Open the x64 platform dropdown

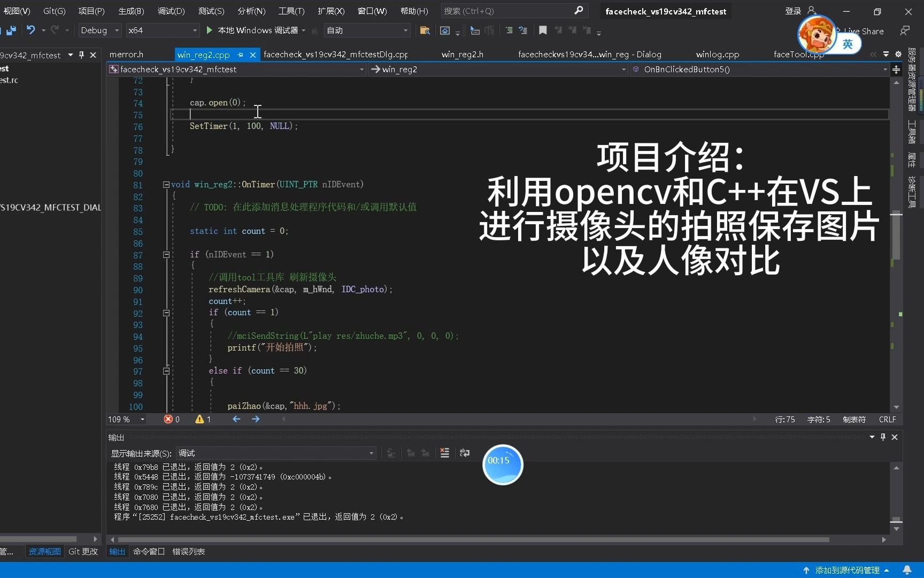(162, 31)
